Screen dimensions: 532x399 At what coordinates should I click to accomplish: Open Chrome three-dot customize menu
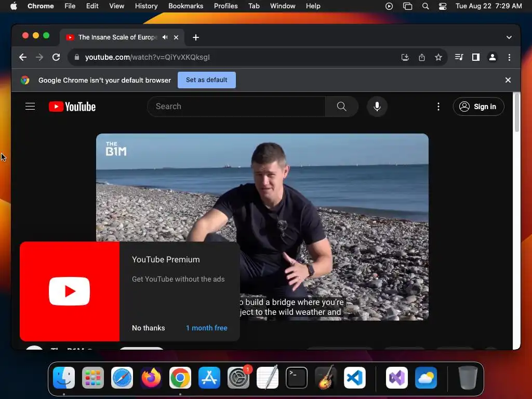(x=509, y=57)
